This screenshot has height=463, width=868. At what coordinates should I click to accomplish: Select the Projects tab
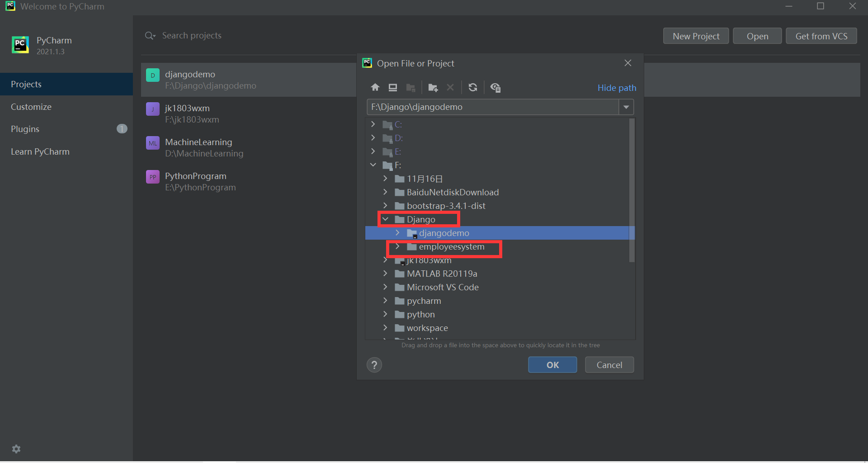(66, 84)
